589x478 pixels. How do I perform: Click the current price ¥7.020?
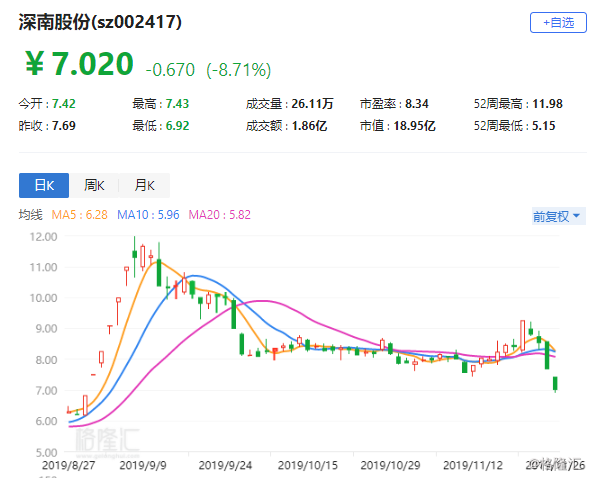[x=79, y=63]
